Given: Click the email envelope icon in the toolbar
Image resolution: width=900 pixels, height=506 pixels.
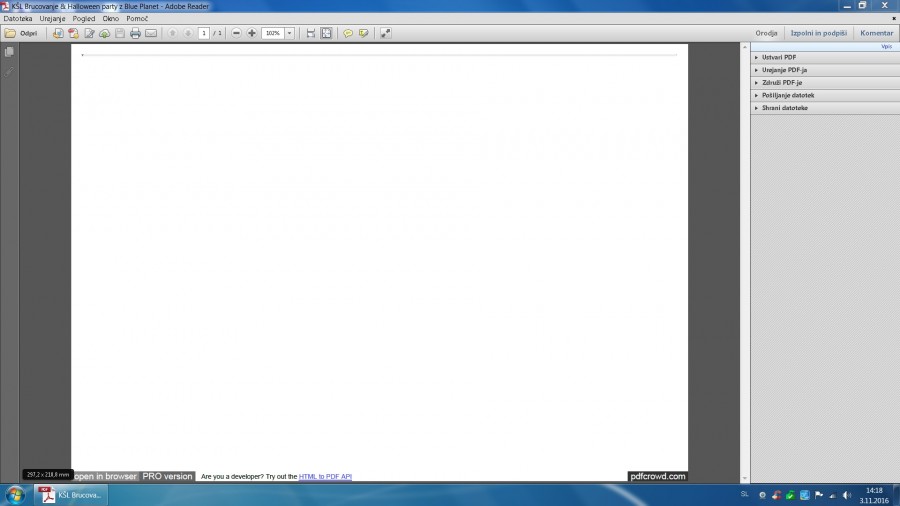Looking at the screenshot, I should pos(151,33).
